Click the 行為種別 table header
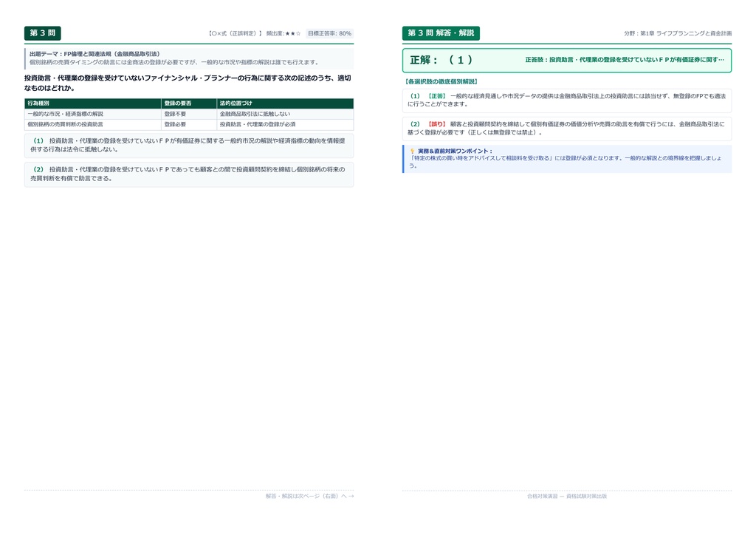 pyautogui.click(x=92, y=103)
